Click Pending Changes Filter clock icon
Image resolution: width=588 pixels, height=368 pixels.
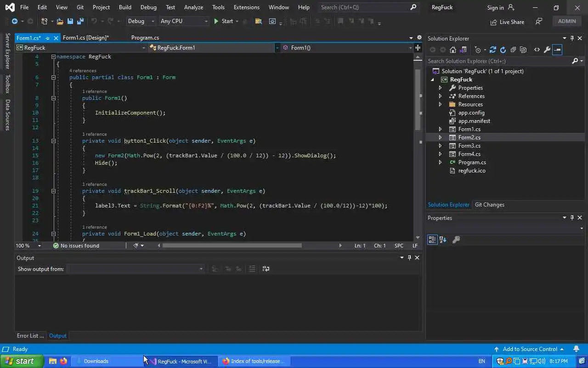pos(478,50)
